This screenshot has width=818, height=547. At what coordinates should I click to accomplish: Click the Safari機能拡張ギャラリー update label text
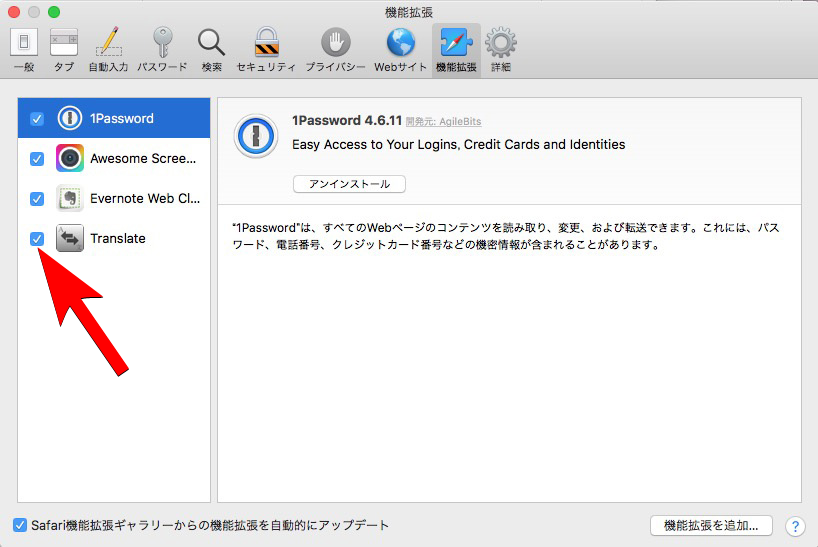[x=210, y=525]
